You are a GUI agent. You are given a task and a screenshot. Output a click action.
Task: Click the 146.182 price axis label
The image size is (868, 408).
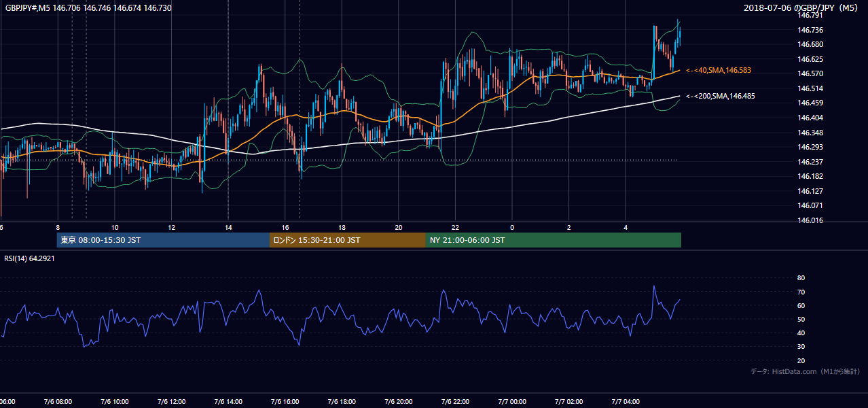tap(810, 176)
